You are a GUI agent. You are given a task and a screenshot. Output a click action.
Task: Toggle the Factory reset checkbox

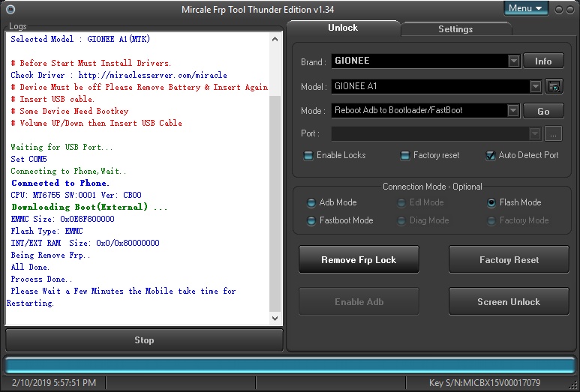tap(405, 156)
